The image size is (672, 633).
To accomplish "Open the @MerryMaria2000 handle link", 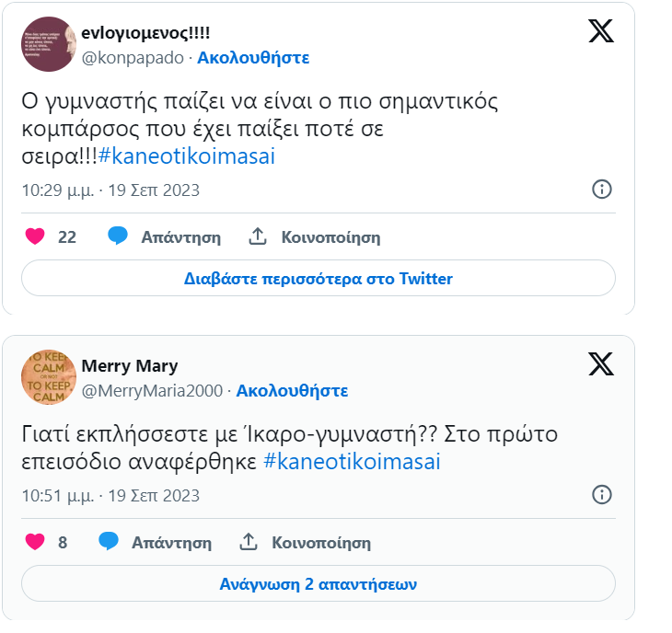I will tap(152, 390).
